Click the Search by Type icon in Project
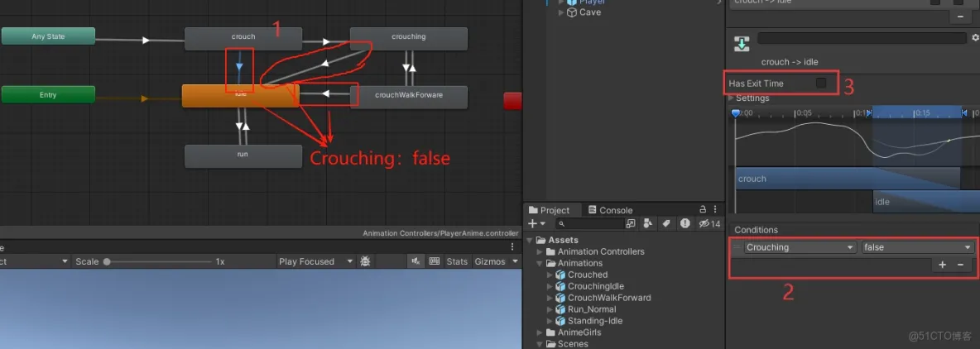This screenshot has width=980, height=349. pyautogui.click(x=648, y=223)
